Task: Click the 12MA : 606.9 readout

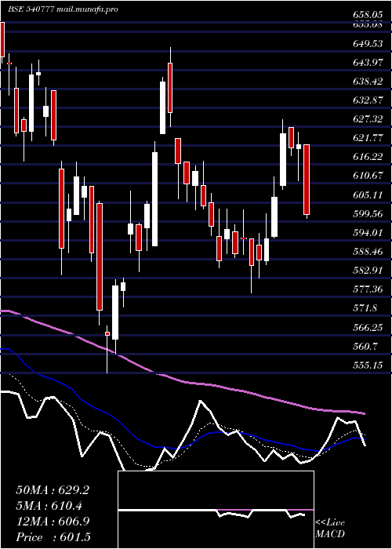Action: [x=53, y=522]
